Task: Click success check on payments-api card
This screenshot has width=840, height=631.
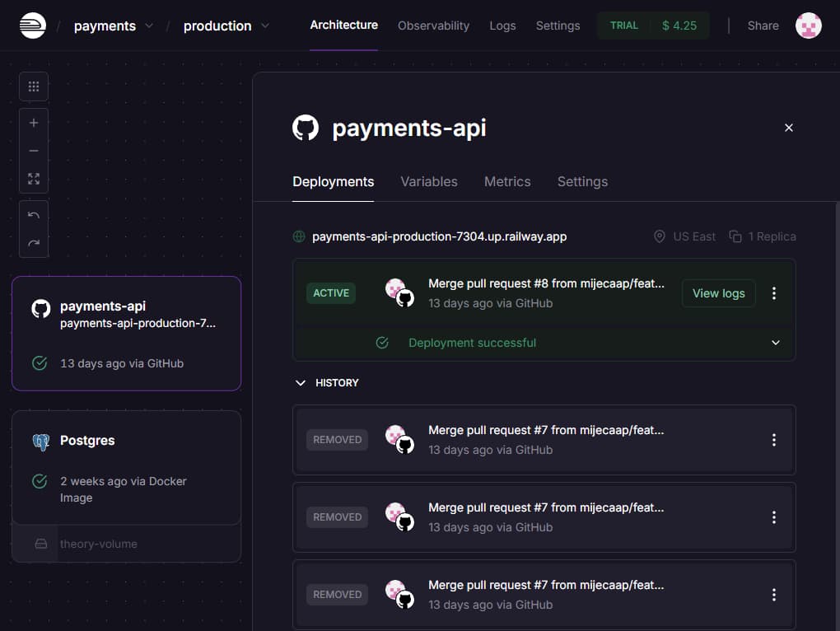Action: (40, 363)
